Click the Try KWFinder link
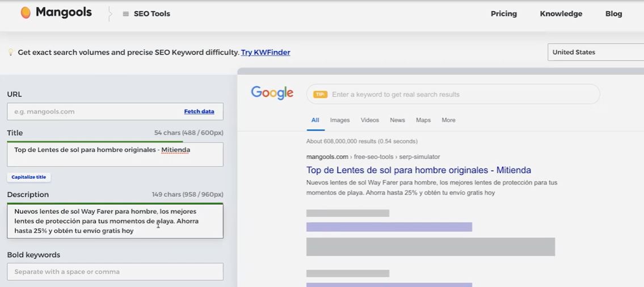This screenshot has height=287, width=644. (x=265, y=52)
